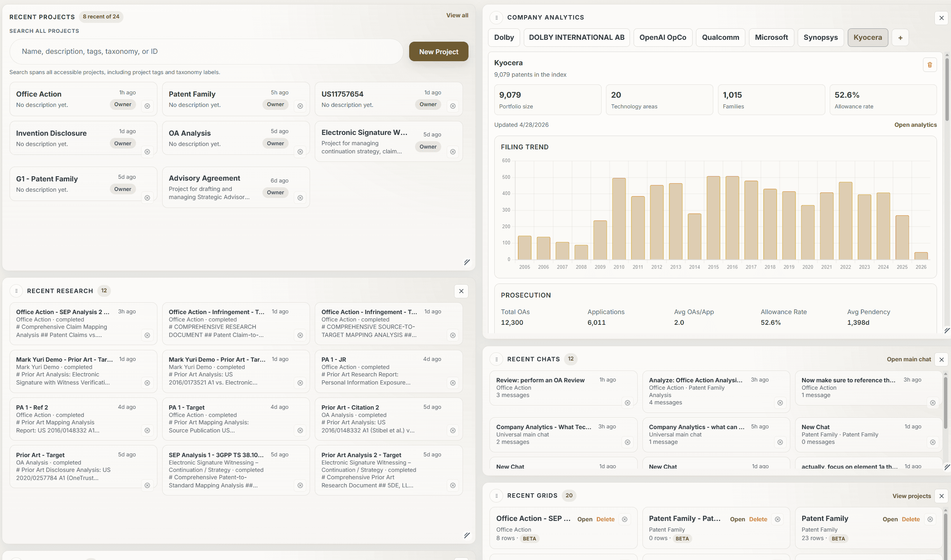Image resolution: width=951 pixels, height=560 pixels.
Task: Click the drag handle beside Recent Chats
Action: [x=496, y=359]
